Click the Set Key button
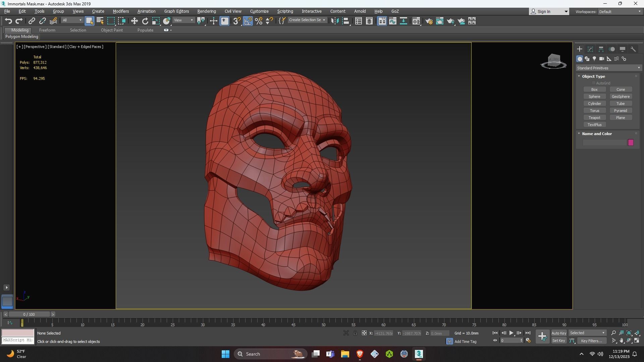644x362 pixels. [559, 341]
